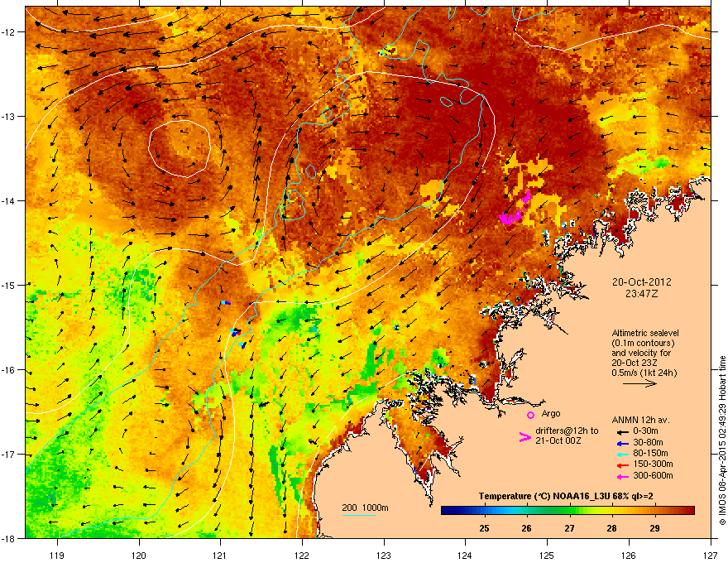Click the '21-Oct 00Z' legend text
Image resolution: width=728 pixels, height=563 pixels.
coord(558,440)
